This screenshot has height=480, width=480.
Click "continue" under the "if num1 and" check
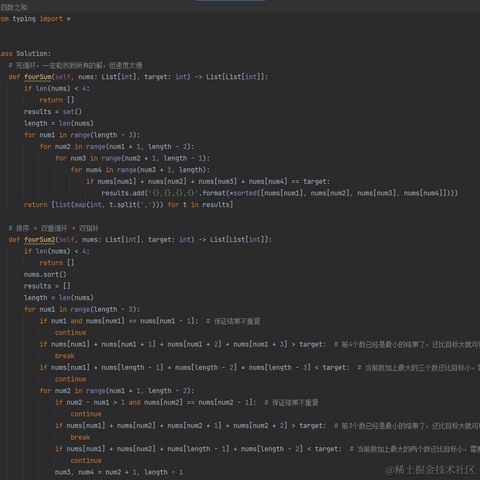tap(70, 333)
